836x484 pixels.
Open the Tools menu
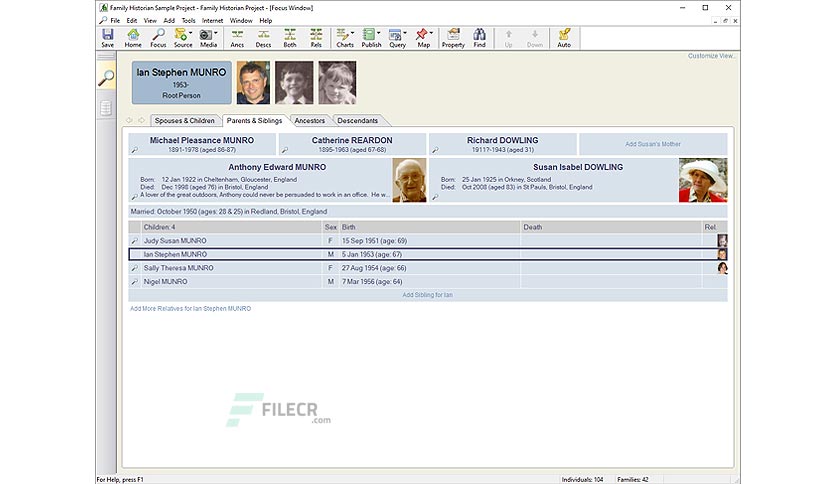click(x=189, y=21)
